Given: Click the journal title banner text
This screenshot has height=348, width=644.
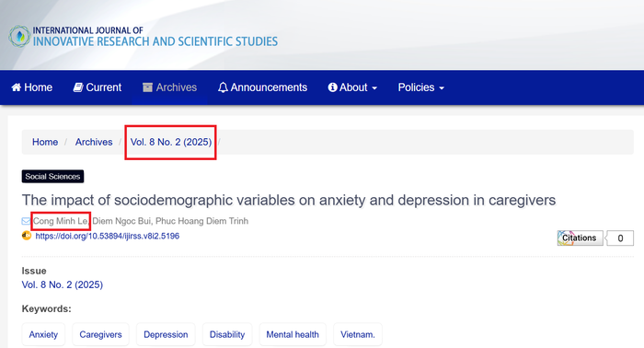Looking at the screenshot, I should coord(155,36).
